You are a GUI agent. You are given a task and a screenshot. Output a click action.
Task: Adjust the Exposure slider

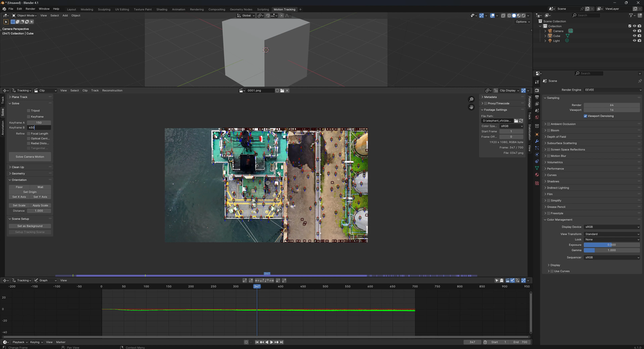(611, 245)
